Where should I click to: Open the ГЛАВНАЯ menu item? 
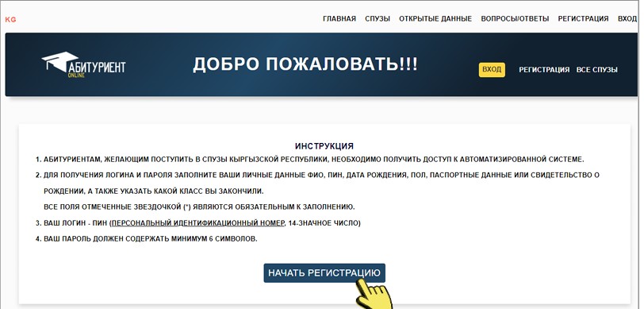[x=339, y=18]
